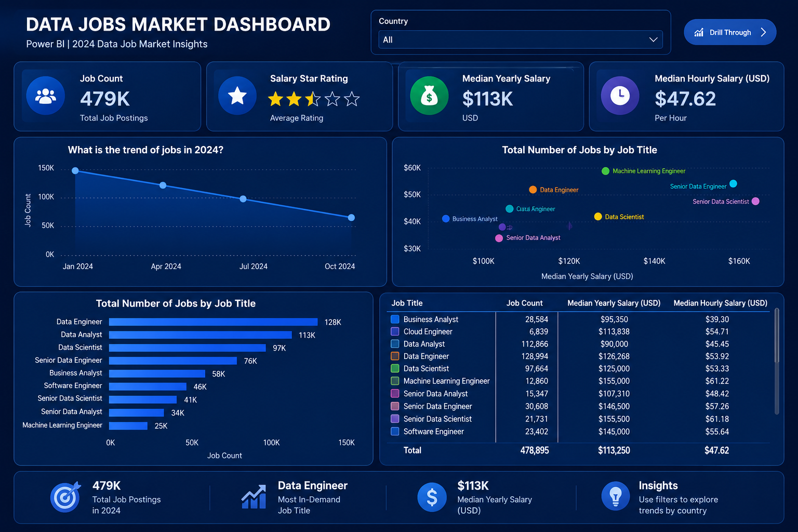Click the second gold rating star
This screenshot has width=798, height=532.
[294, 99]
